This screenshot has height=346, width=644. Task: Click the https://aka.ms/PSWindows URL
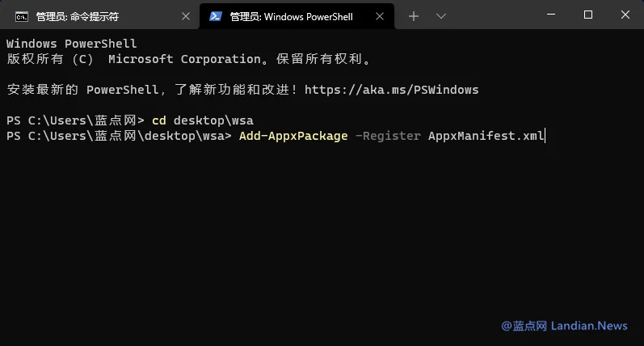click(x=391, y=90)
